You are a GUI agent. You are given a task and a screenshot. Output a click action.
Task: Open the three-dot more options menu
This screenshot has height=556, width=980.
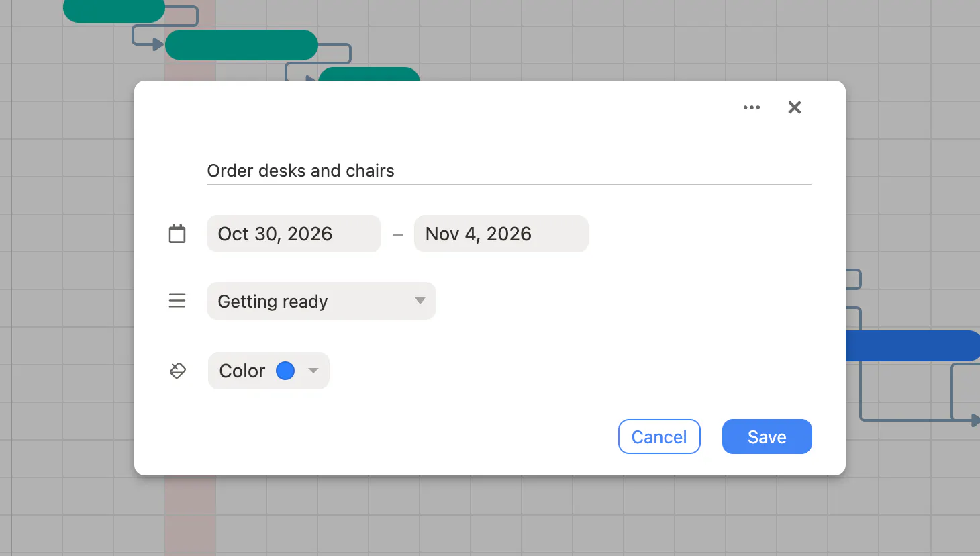click(x=752, y=107)
